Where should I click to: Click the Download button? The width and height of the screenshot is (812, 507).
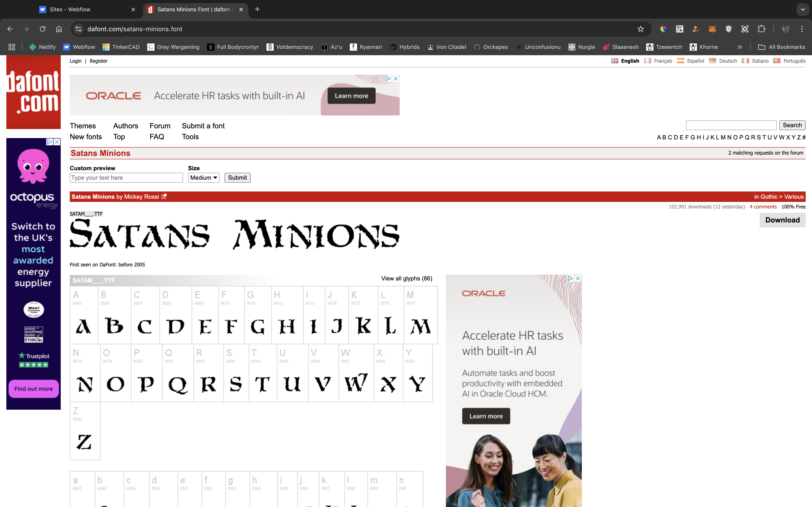[782, 220]
